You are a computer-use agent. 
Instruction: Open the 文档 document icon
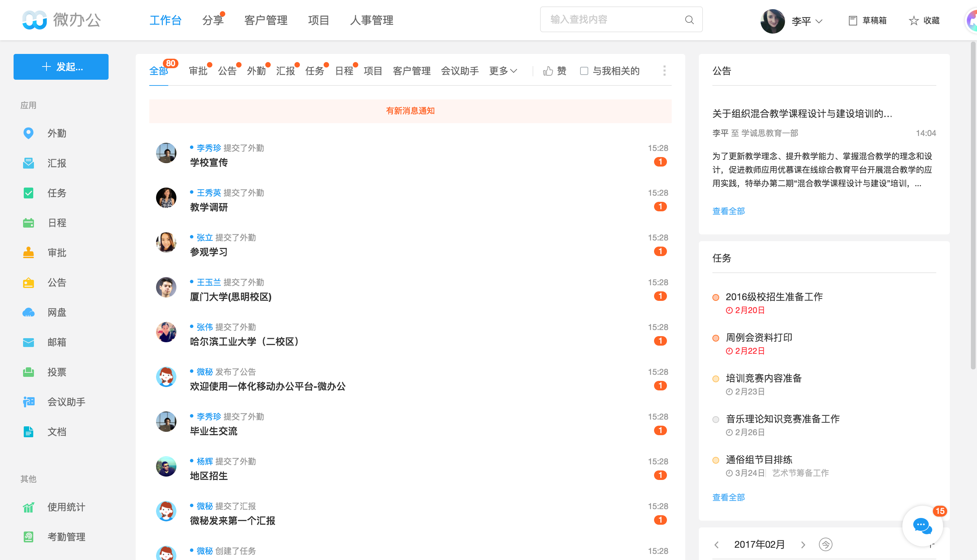pyautogui.click(x=28, y=431)
